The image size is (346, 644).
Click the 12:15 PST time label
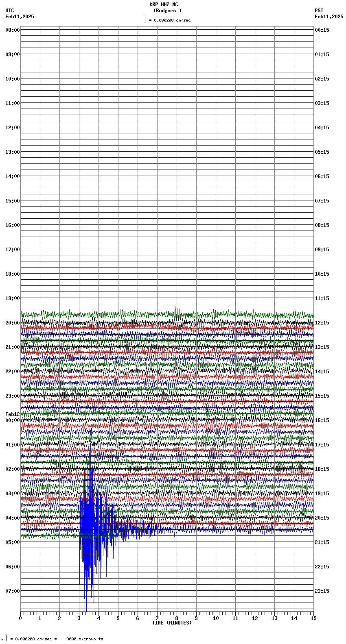click(322, 323)
